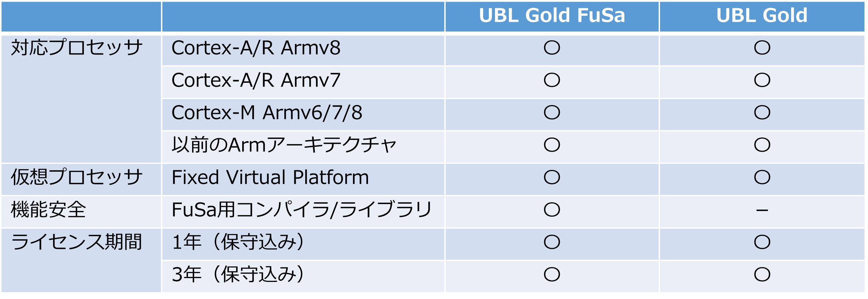Click the FuSa用コンパイラ/ライブラリ cell
Viewport: 868px width, 299px height.
(302, 210)
